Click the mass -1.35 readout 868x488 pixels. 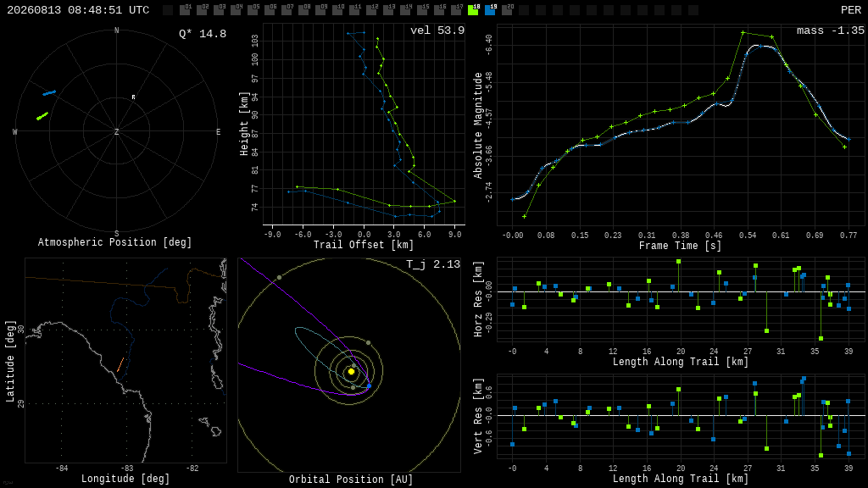(831, 30)
